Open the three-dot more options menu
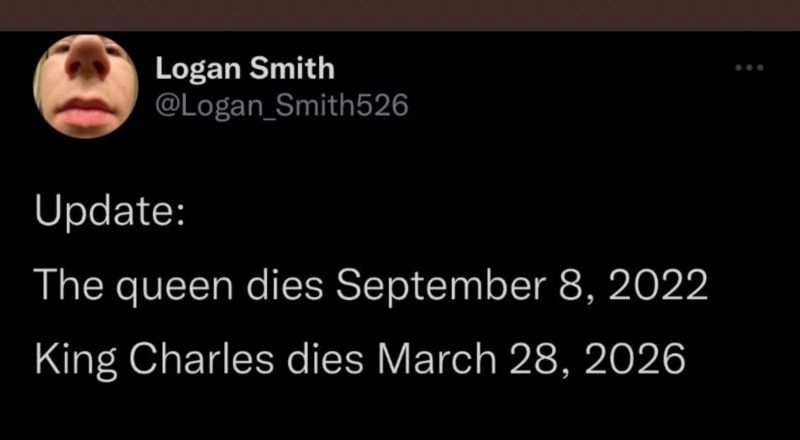Screen dimensions: 800x440 [x=747, y=69]
